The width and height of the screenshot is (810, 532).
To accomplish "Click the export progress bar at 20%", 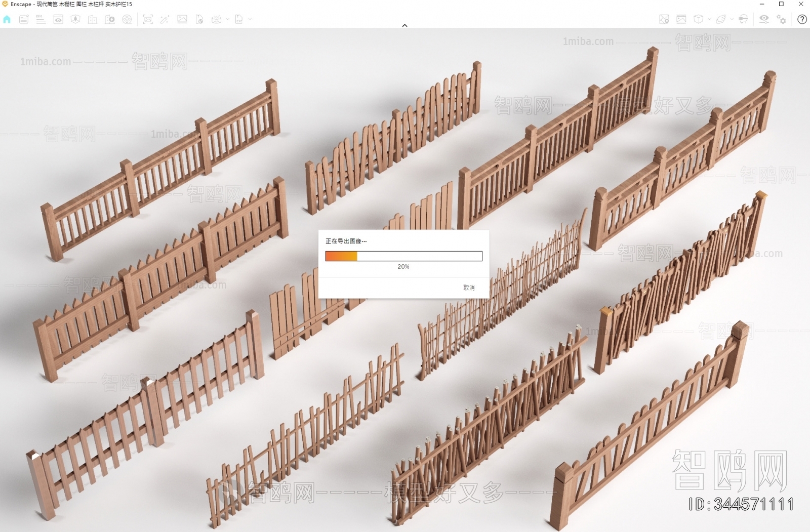I will click(x=403, y=256).
